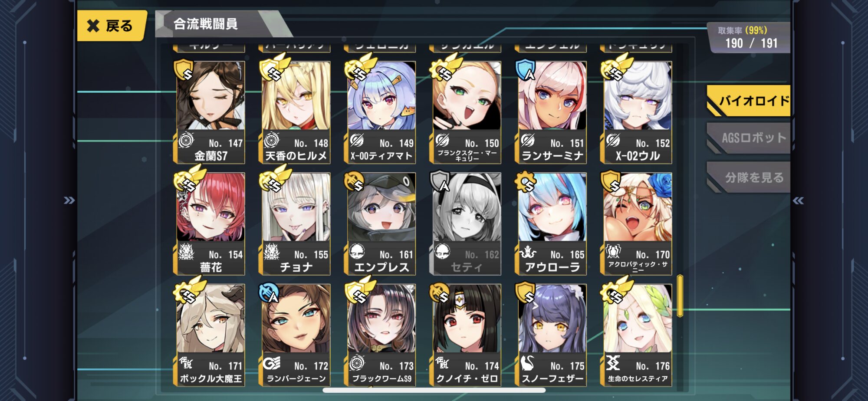868x401 pixels.
Task: Collapse the right double-chevron side panel
Action: click(798, 200)
